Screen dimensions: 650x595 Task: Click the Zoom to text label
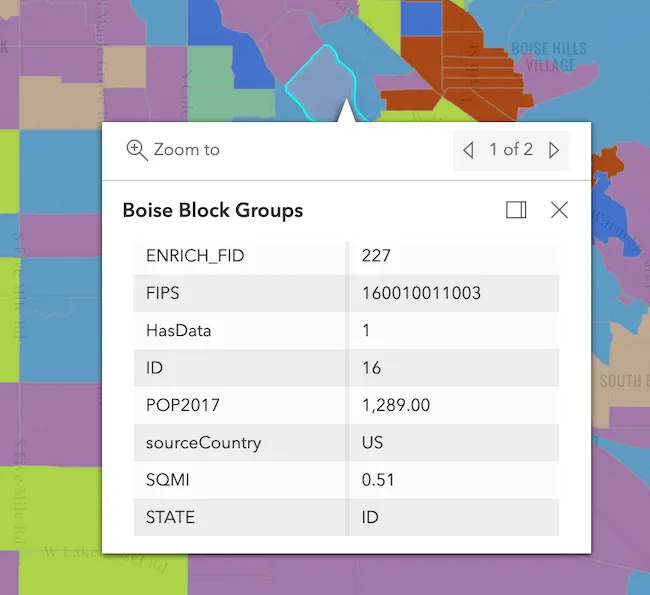coord(186,150)
